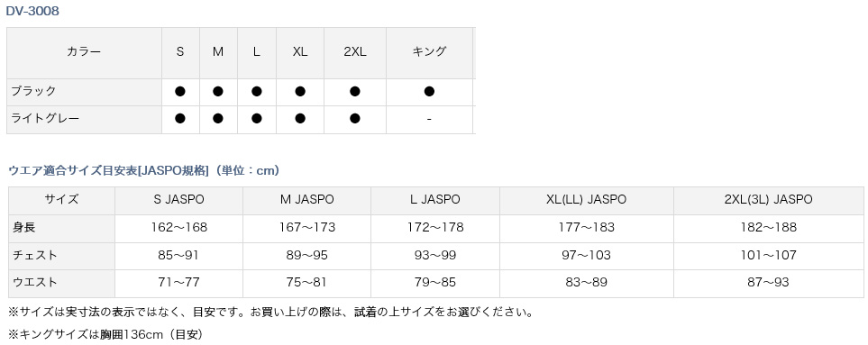
Task: Click the ブラック size L dot
Action: [x=256, y=92]
